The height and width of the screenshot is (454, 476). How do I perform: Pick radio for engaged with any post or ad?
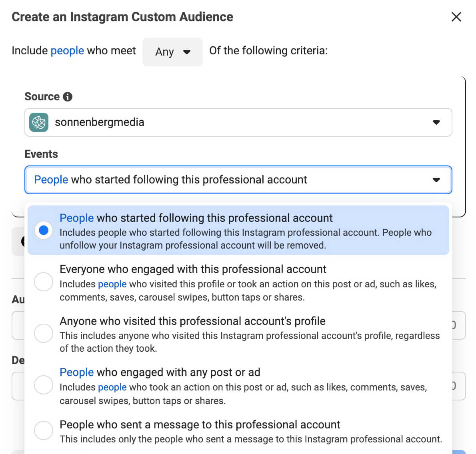click(x=44, y=385)
